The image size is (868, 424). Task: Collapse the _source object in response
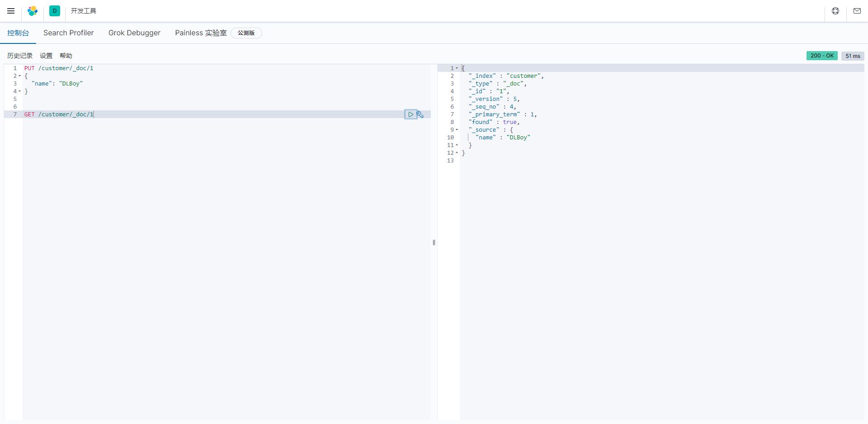pyautogui.click(x=457, y=130)
